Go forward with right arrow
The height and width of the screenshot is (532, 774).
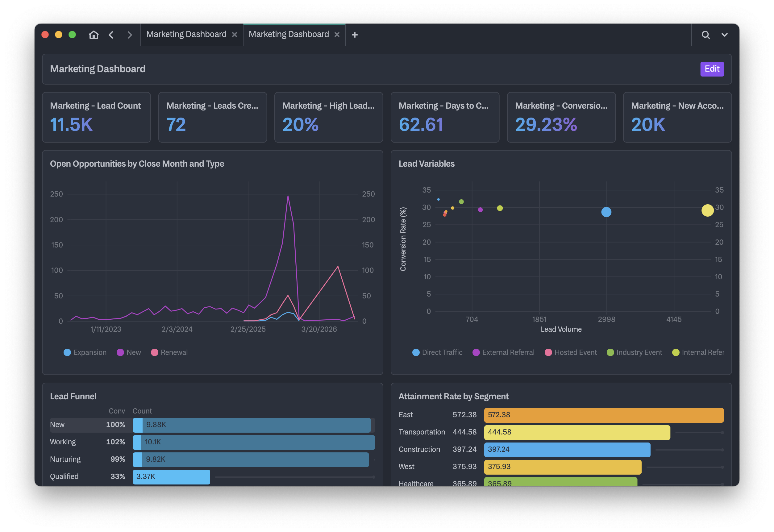130,35
